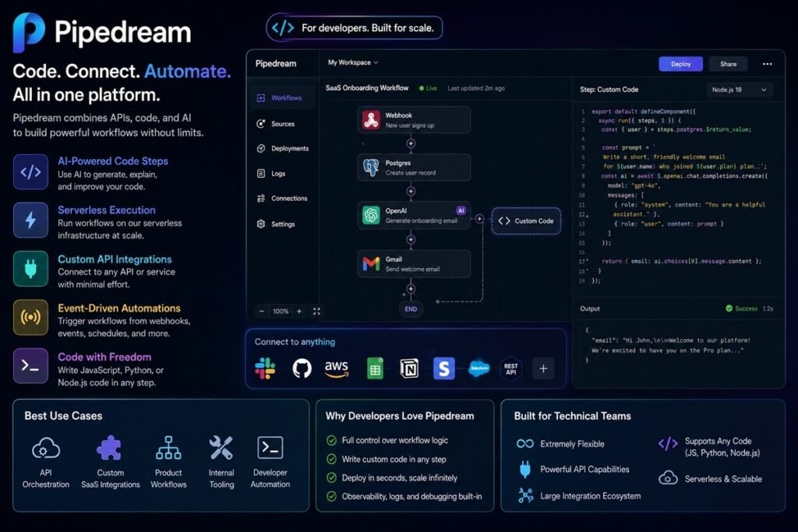Click the REST API integration icon
The width and height of the screenshot is (798, 532).
[x=510, y=368]
